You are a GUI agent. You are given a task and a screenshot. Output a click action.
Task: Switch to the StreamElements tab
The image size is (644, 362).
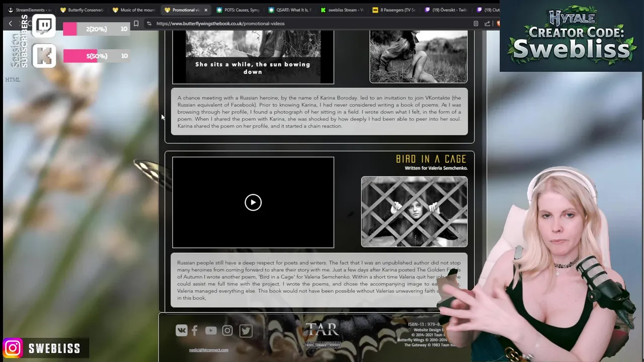pyautogui.click(x=29, y=10)
